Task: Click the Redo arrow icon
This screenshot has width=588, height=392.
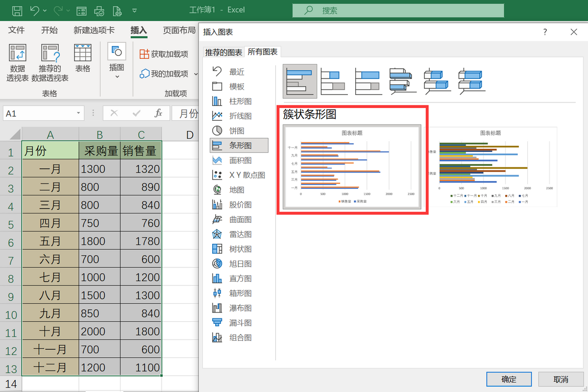Action: [x=58, y=10]
